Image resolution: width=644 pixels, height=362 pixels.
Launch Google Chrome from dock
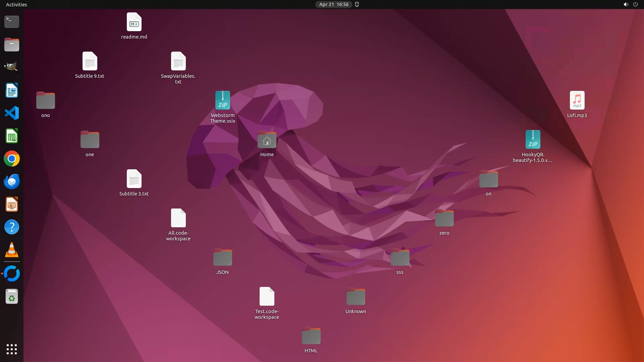pos(12,159)
